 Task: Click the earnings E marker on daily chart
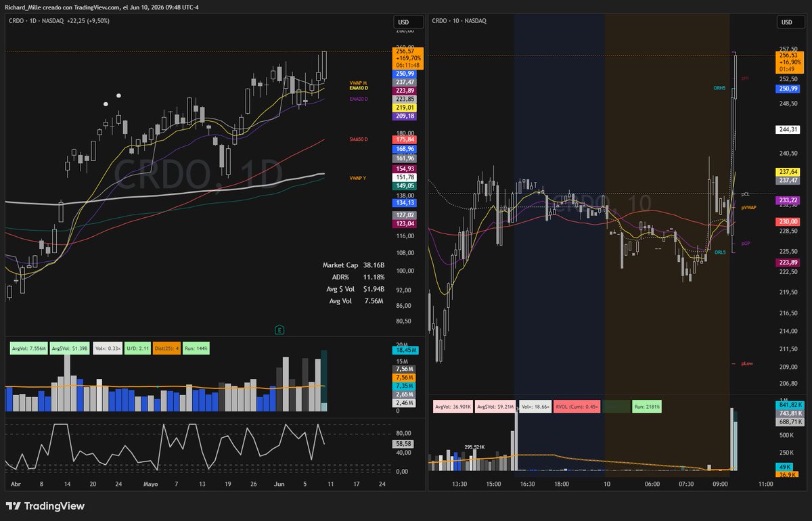point(279,330)
